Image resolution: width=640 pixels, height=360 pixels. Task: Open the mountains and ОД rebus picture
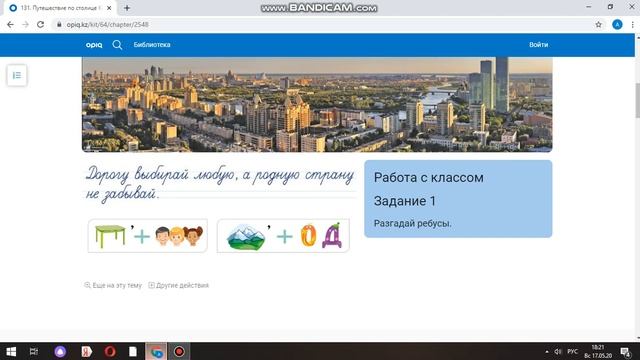(283, 236)
